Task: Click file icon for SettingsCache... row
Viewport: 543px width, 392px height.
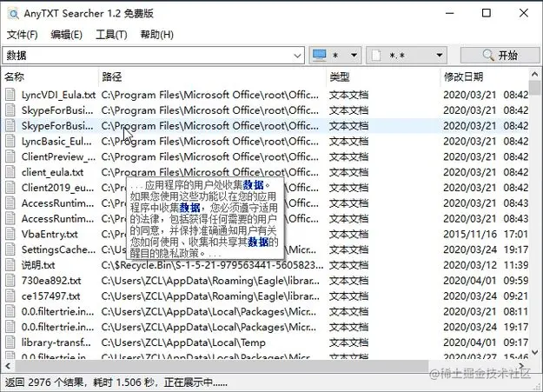Action: click(10, 249)
